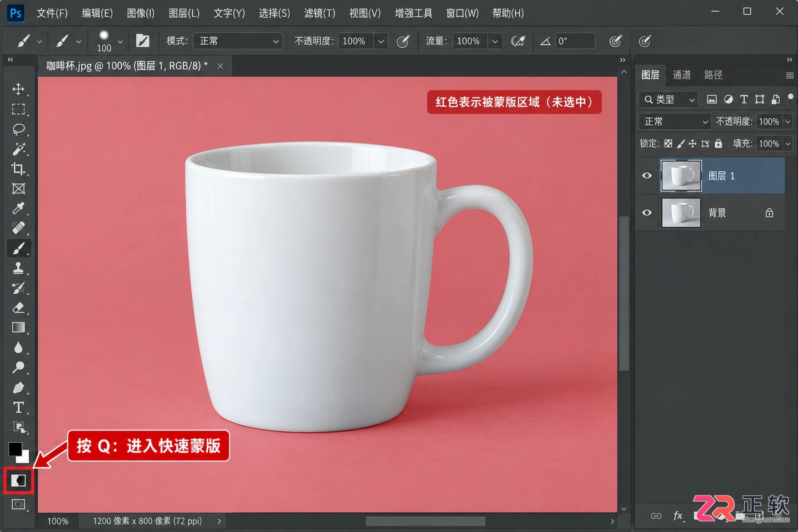Open the 模式 blend mode dropdown
This screenshot has width=798, height=532.
tap(238, 41)
